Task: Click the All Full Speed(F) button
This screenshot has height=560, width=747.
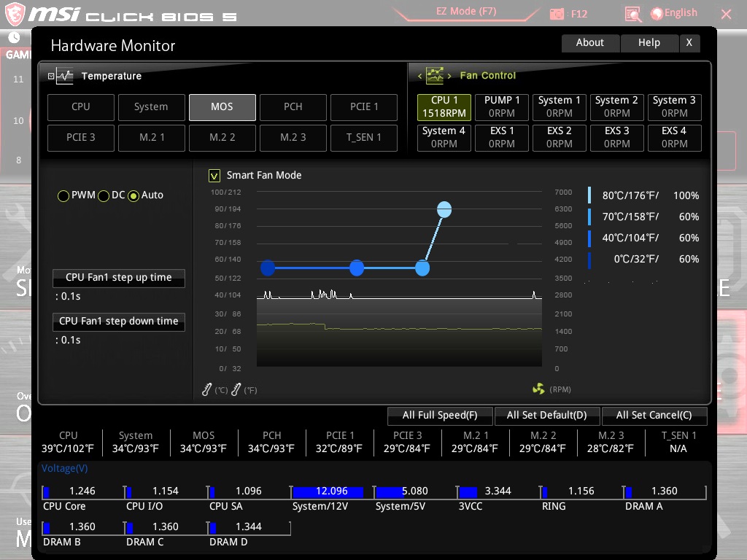Action: click(x=440, y=415)
